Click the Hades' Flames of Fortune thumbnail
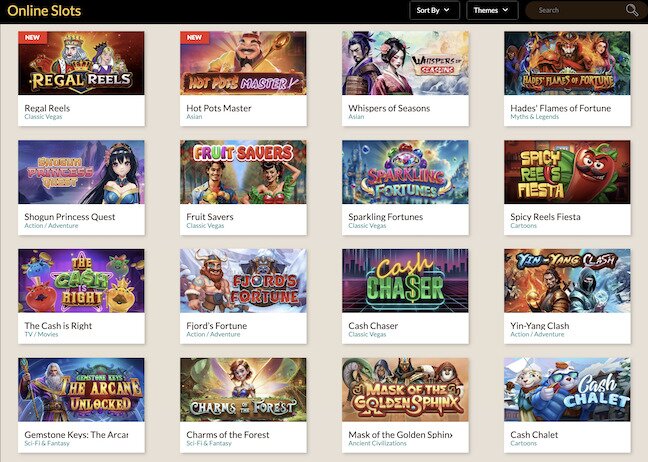This screenshot has width=648, height=462. click(567, 63)
